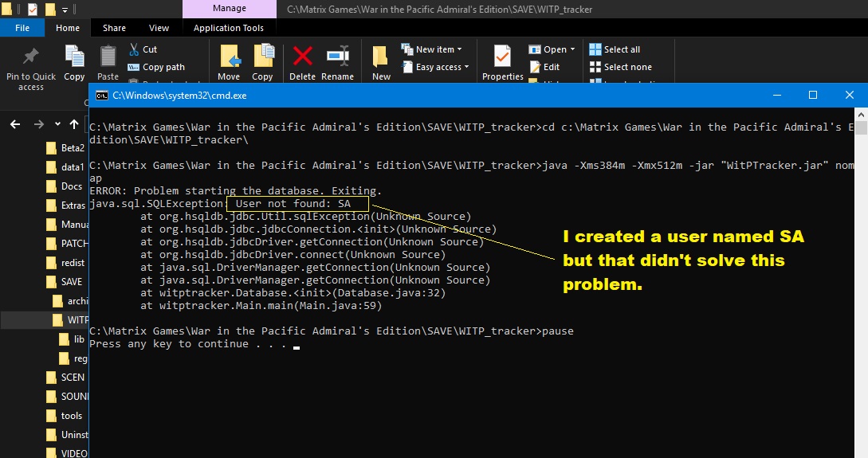Click Select none in ribbon
This screenshot has height=458, width=868.
tap(621, 67)
